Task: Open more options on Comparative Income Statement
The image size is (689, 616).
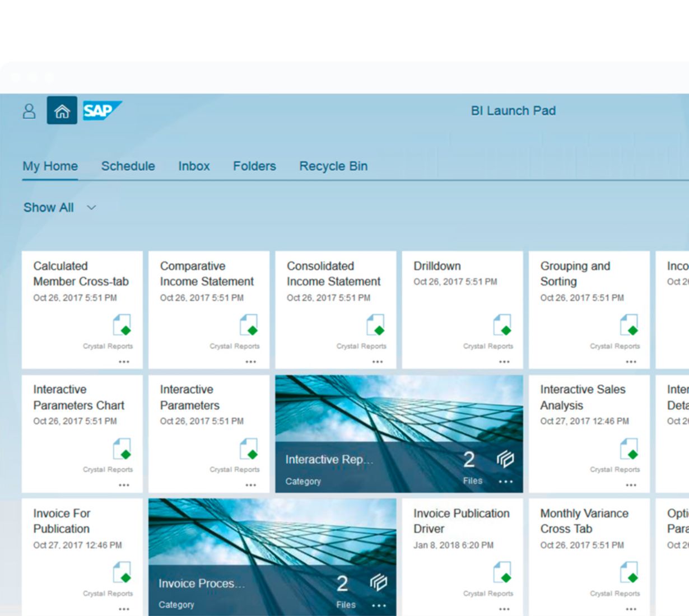Action: pos(250,362)
